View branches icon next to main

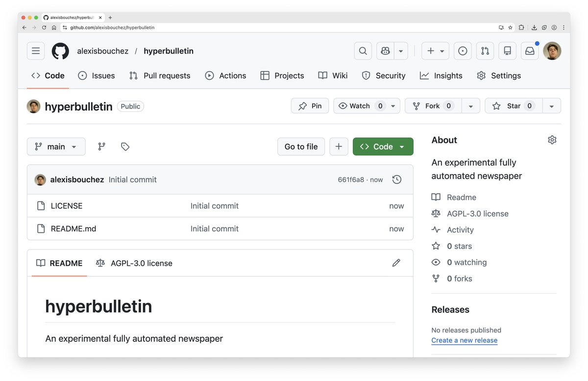(x=101, y=147)
